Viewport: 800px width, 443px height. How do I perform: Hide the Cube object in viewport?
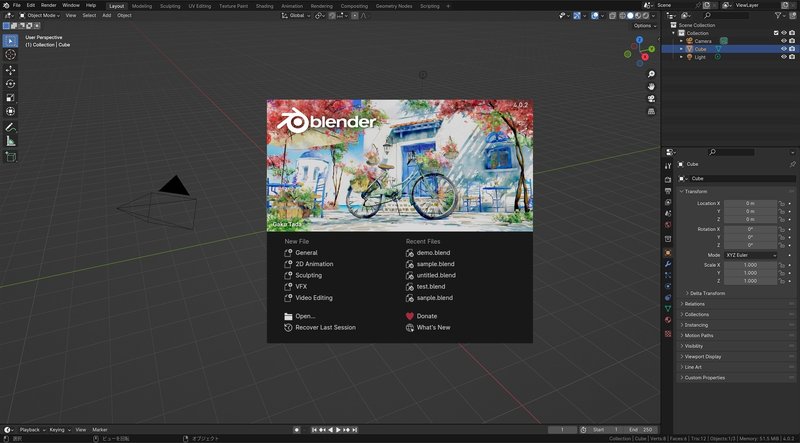click(784, 49)
